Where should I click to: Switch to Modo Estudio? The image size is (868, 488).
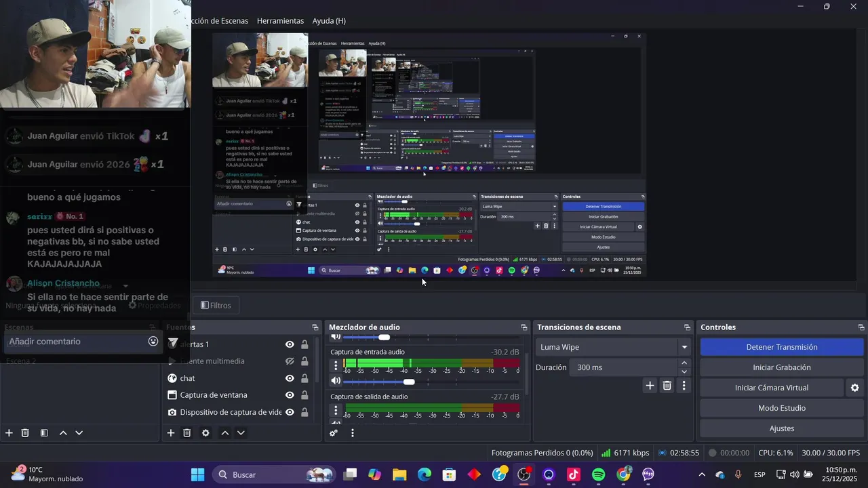pos(782,408)
